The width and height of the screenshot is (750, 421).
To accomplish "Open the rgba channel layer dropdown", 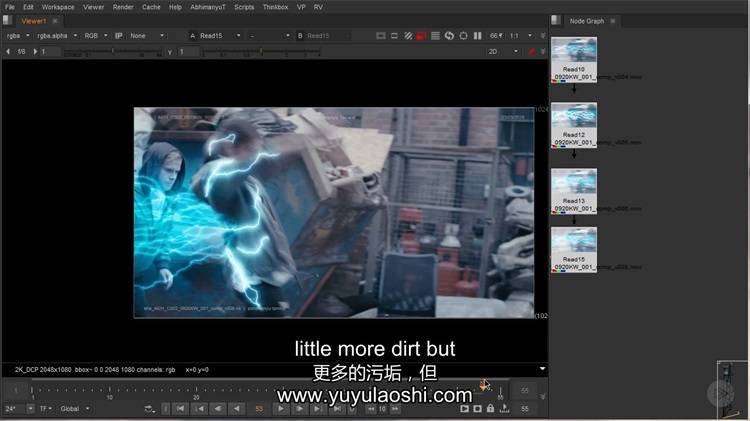I will (x=17, y=36).
